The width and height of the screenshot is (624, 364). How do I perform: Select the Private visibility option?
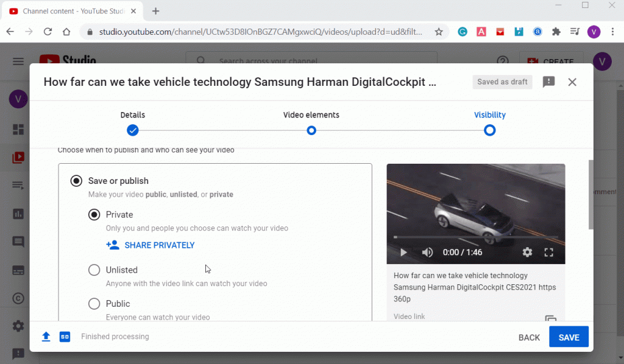pos(94,215)
